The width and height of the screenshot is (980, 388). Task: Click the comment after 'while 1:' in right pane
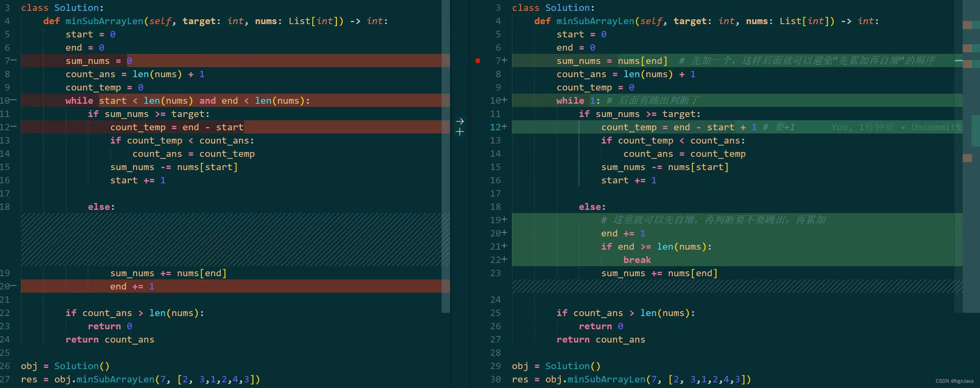653,101
